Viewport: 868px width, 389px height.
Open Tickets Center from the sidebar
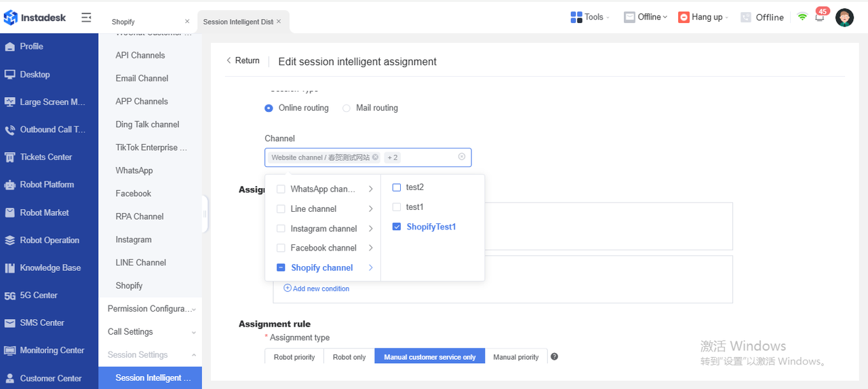pyautogui.click(x=46, y=157)
